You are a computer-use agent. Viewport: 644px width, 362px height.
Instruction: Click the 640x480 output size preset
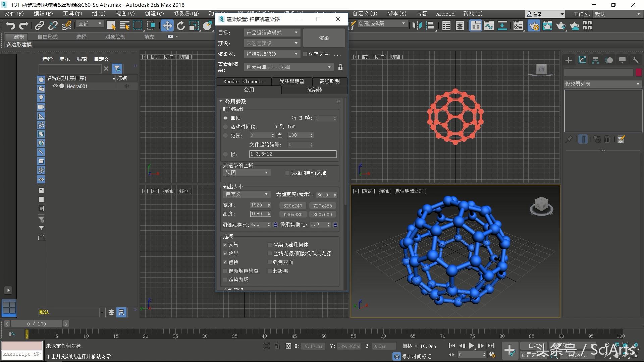click(292, 214)
